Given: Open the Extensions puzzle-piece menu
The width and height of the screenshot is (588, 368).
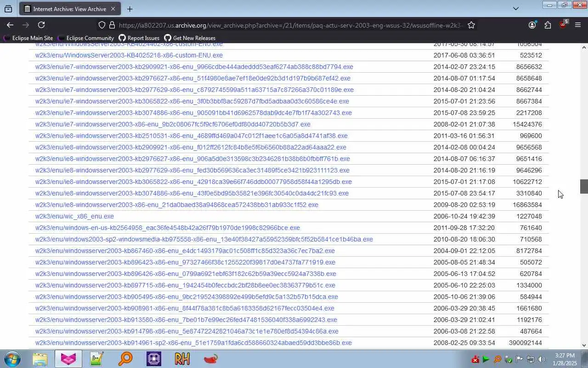Looking at the screenshot, I should point(548,25).
